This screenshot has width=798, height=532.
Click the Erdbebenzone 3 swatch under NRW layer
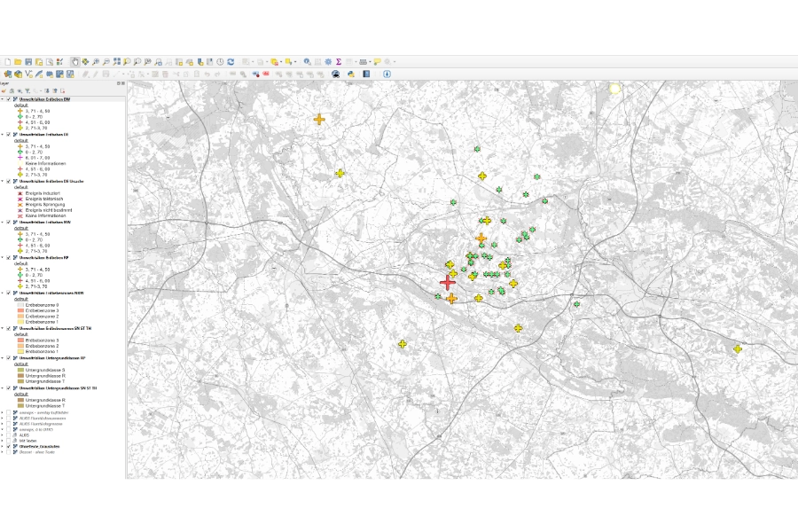tap(20, 310)
